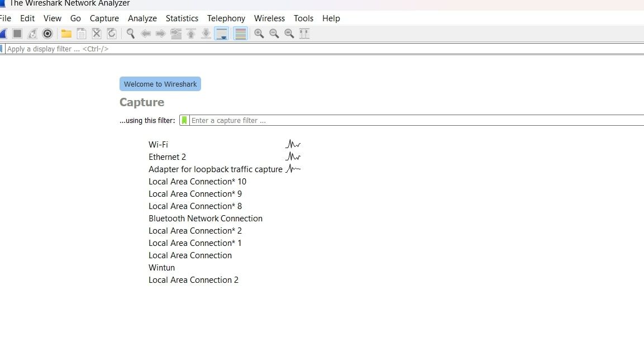644x351 pixels.
Task: Toggle auto-scroll during live capture
Action: [x=222, y=34]
